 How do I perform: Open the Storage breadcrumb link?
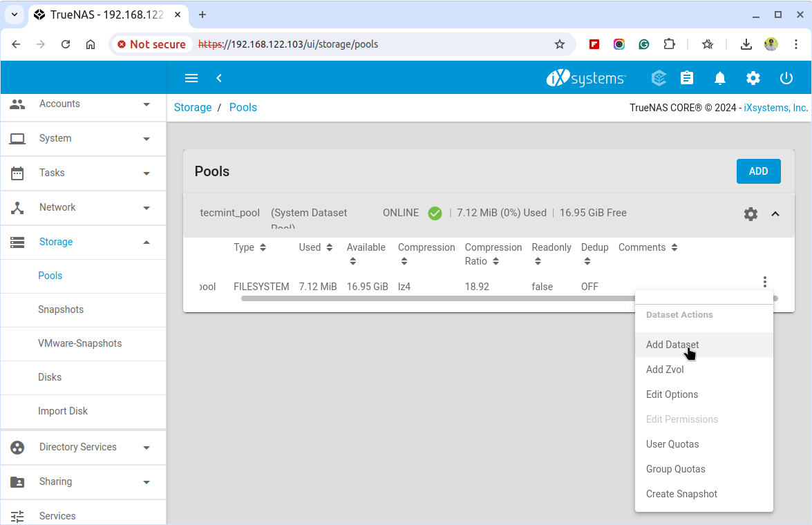pyautogui.click(x=193, y=107)
